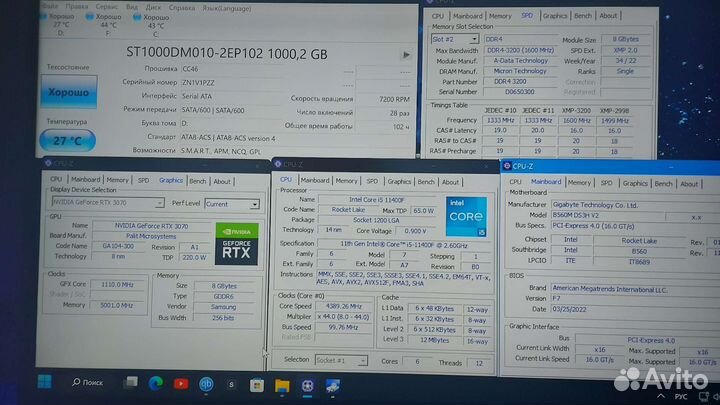
Task: Open SPD tab in the Graphics window
Action: click(x=143, y=180)
